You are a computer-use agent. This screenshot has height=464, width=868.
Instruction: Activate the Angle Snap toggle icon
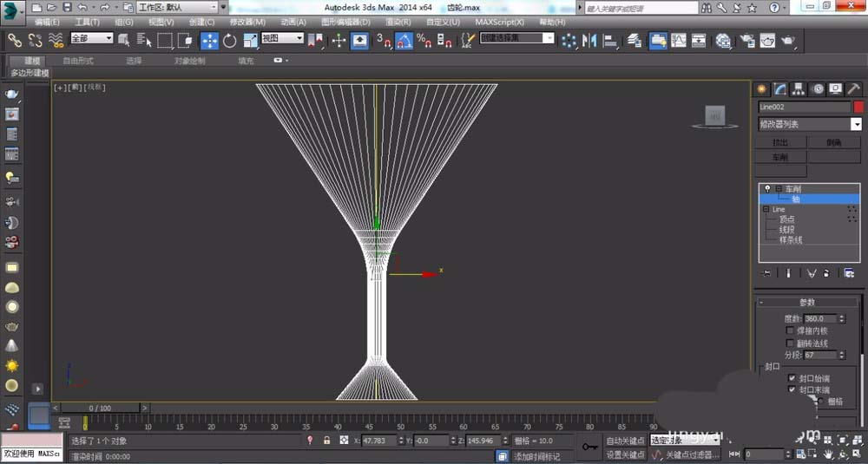[404, 40]
